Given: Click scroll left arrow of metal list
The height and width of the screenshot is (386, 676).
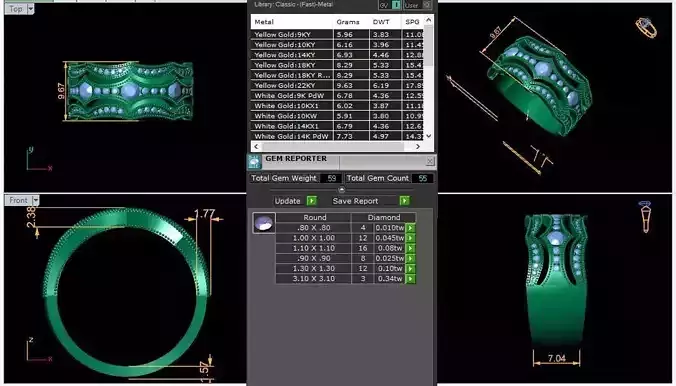Looking at the screenshot, I should click(256, 147).
